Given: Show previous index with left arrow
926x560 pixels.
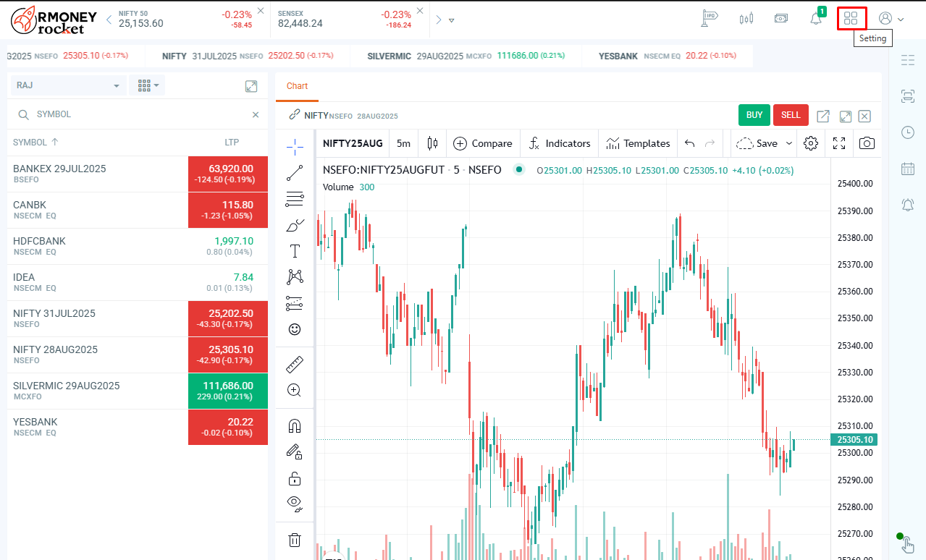Looking at the screenshot, I should tap(109, 20).
